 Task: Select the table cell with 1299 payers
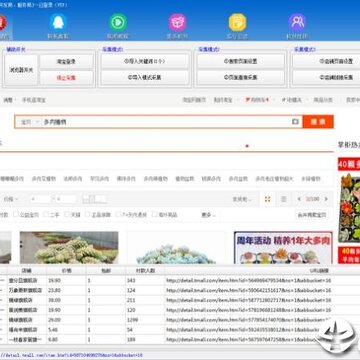tap(145, 320)
